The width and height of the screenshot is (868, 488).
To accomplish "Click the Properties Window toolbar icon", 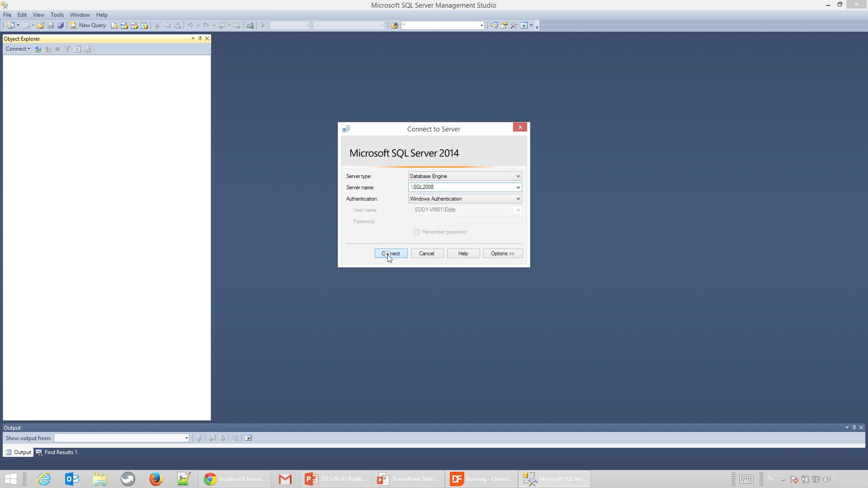I will click(504, 25).
